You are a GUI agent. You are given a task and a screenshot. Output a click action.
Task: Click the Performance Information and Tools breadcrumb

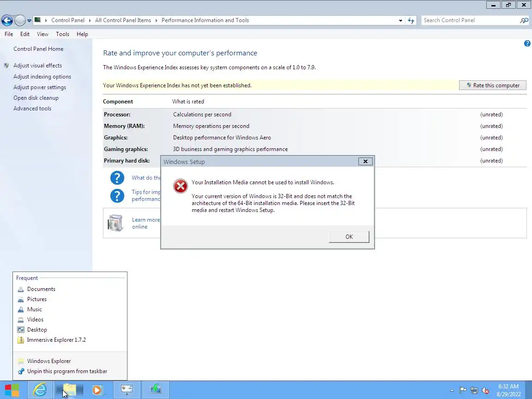pos(205,20)
